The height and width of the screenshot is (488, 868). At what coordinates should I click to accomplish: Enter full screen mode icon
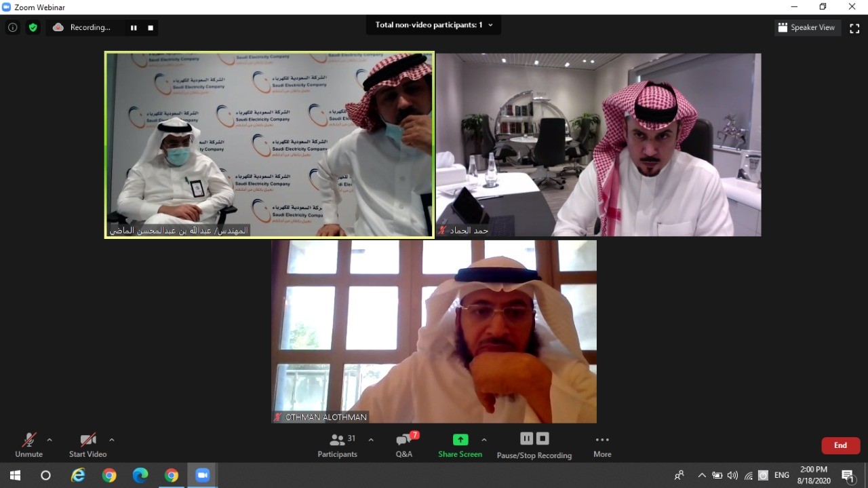[x=854, y=28]
